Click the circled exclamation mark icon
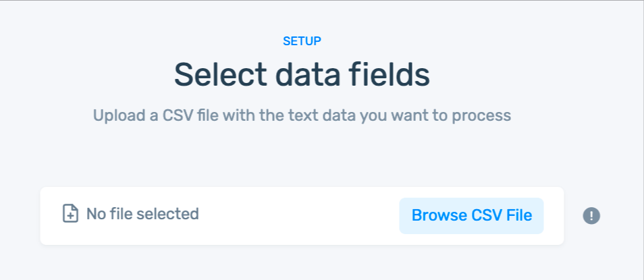The image size is (644, 280). (591, 216)
